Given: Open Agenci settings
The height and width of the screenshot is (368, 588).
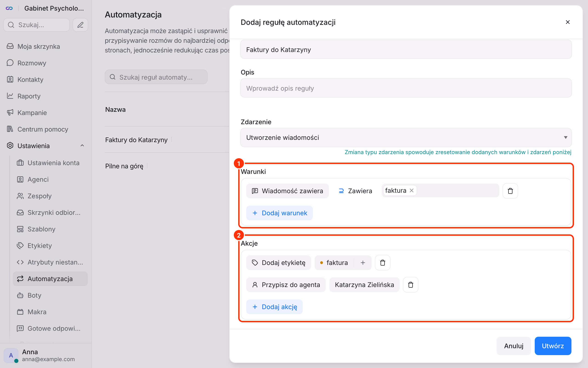Looking at the screenshot, I should tap(50, 179).
